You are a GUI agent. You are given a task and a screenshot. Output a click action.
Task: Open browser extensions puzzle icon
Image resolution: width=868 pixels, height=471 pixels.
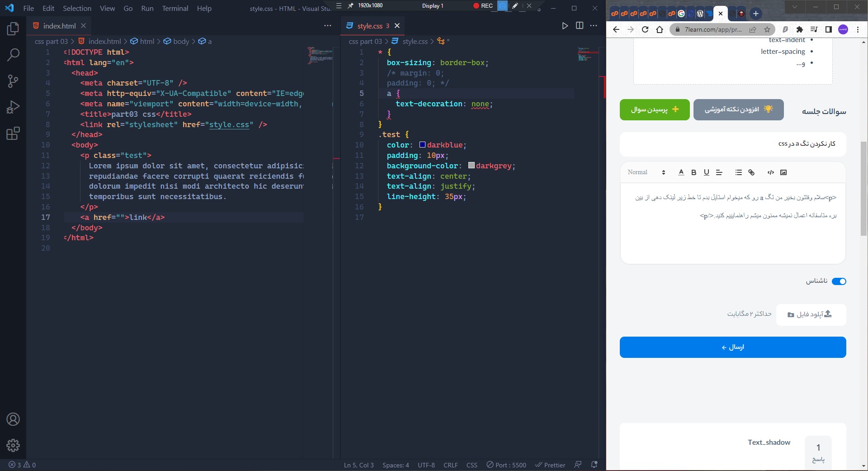coord(799,29)
